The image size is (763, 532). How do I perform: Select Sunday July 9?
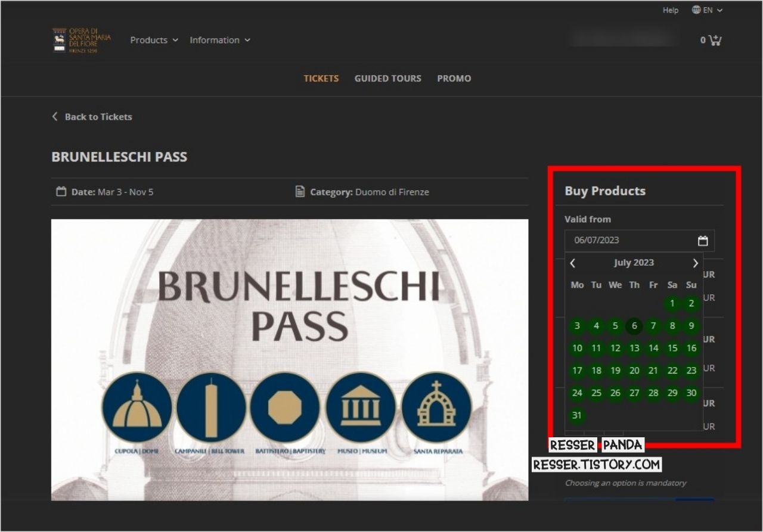(691, 326)
